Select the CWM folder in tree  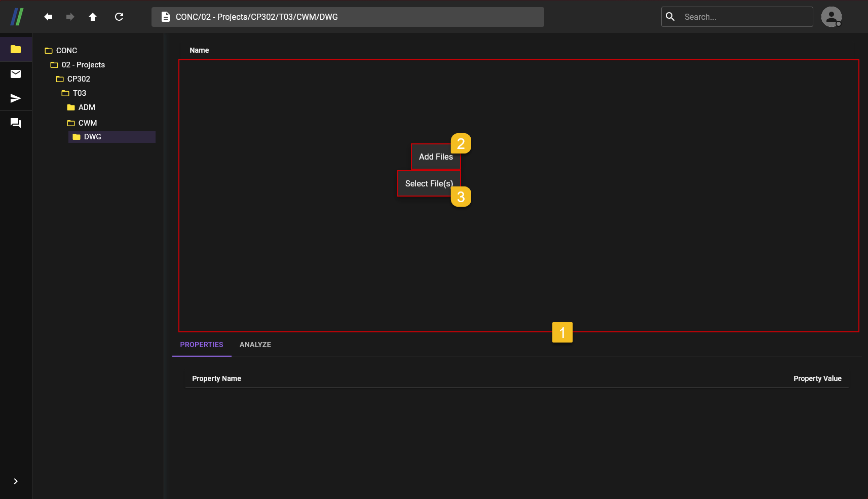[x=87, y=123]
